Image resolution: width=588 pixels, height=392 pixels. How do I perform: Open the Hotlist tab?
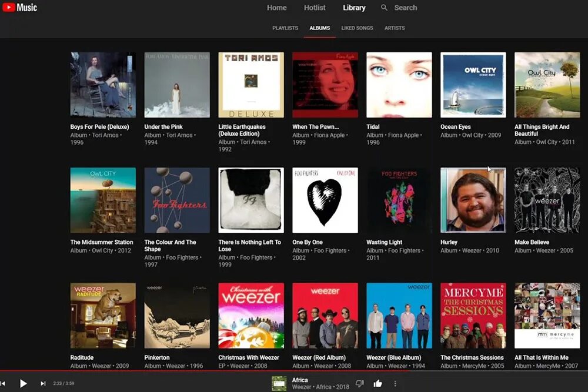(x=315, y=8)
